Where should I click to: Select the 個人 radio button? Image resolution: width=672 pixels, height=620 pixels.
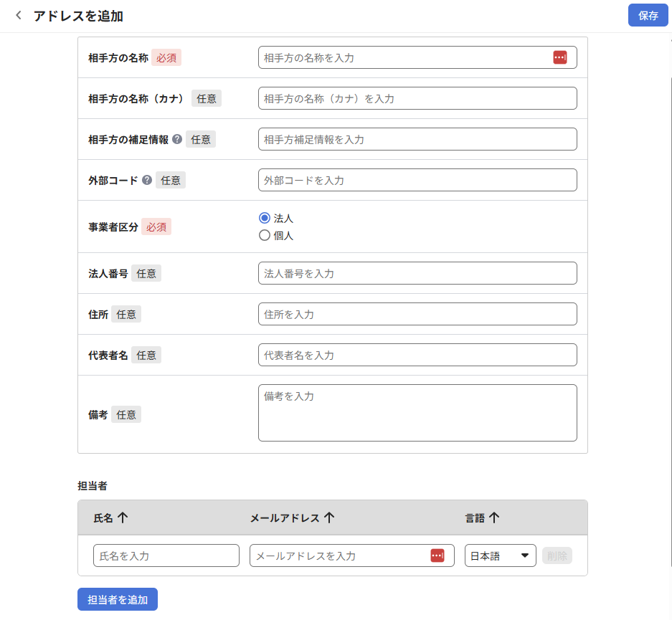coord(265,235)
